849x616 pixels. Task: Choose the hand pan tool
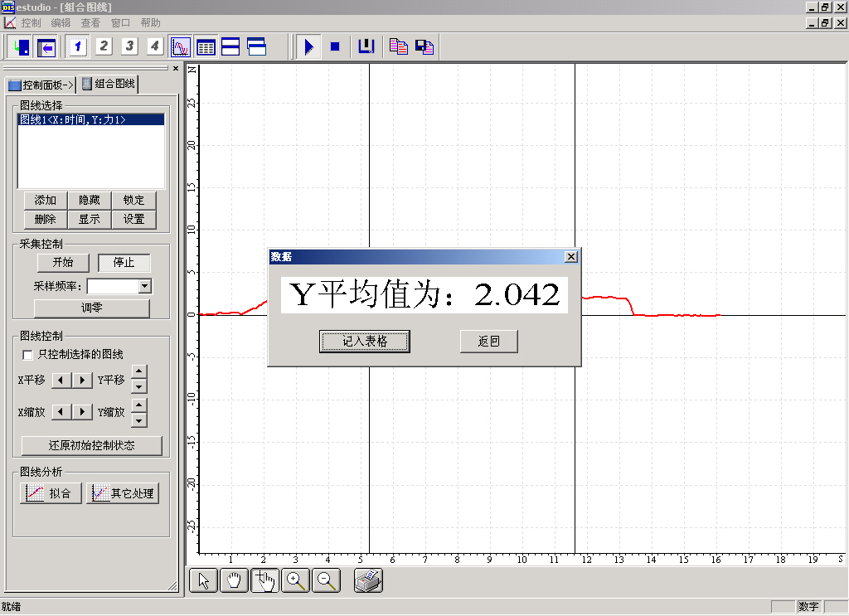pyautogui.click(x=235, y=581)
